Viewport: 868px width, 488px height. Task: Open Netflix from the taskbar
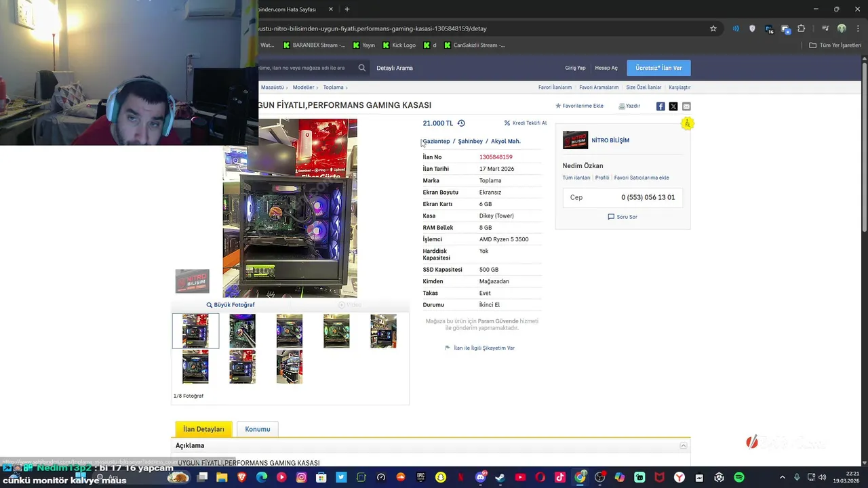pos(461,477)
